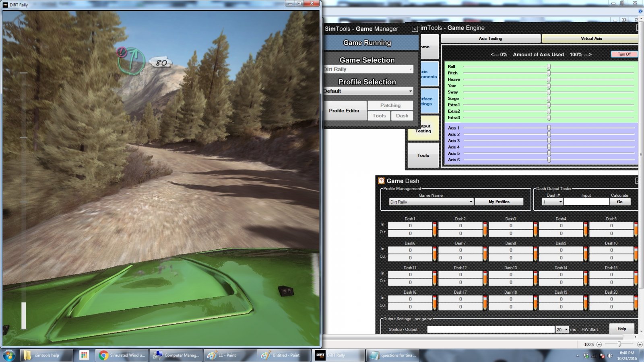Screen dimensions: 644x362
Task: Switch to Chrome Simulated Wind taskbar item
Action: coord(122,355)
